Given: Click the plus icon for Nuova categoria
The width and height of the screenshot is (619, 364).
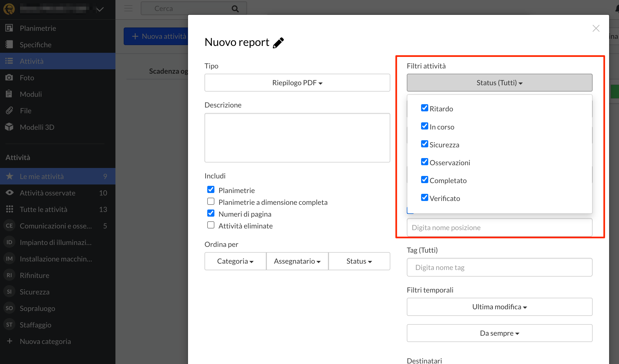Looking at the screenshot, I should point(10,341).
